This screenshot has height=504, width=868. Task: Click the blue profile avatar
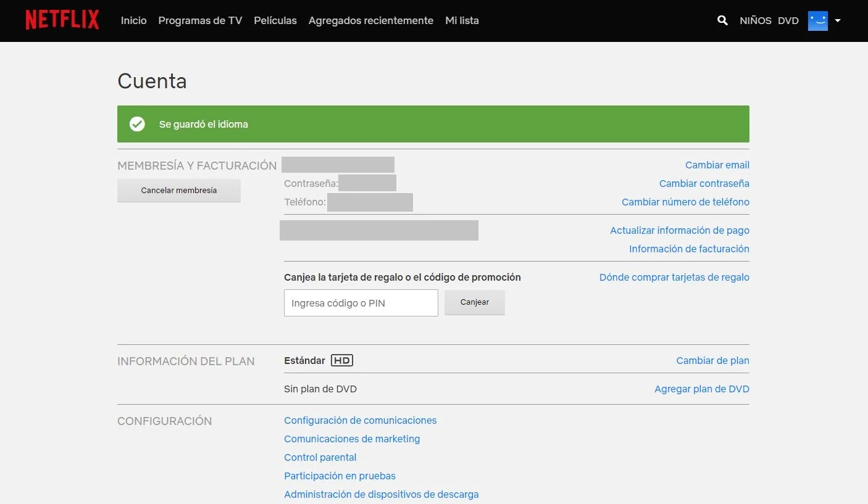pos(818,20)
